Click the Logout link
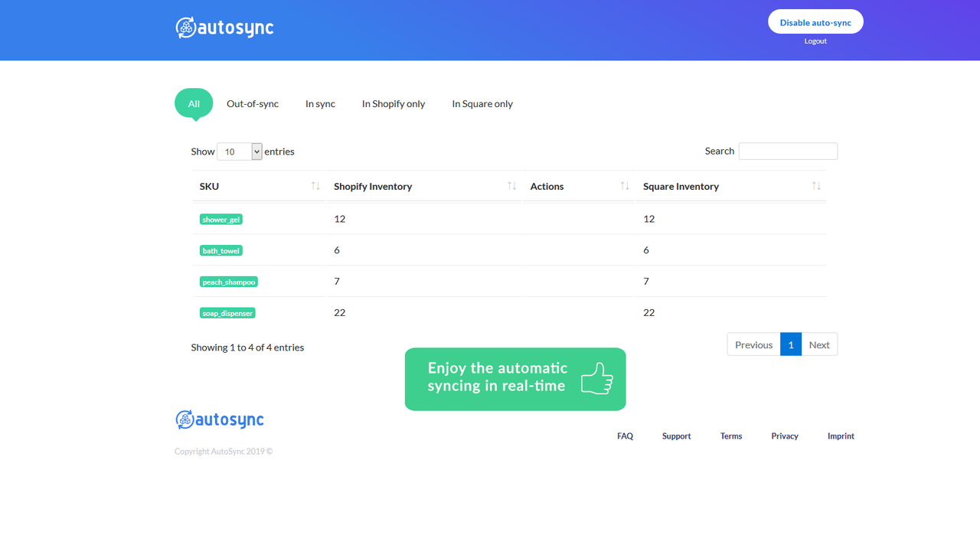980x551 pixels. [x=815, y=41]
